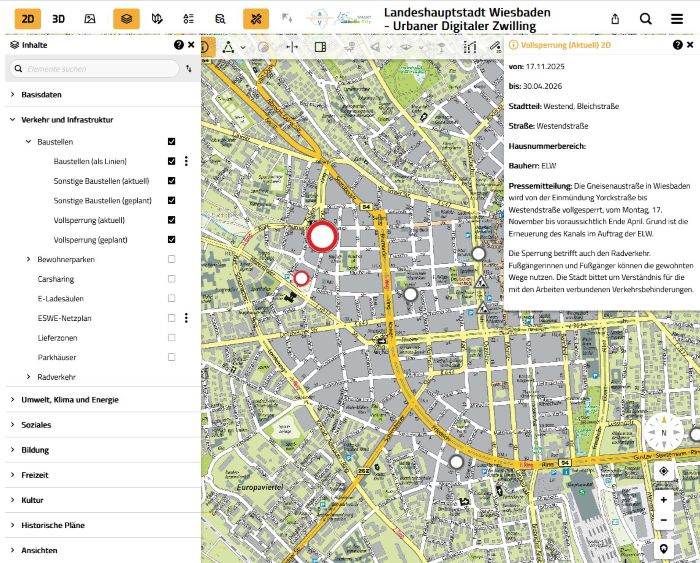The height and width of the screenshot is (563, 700).
Task: Zoom out on the map
Action: (x=663, y=520)
